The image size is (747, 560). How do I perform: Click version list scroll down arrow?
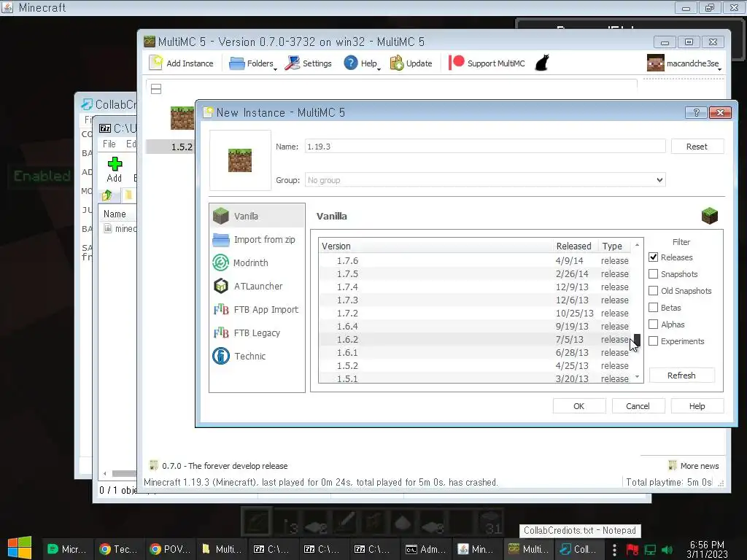(637, 377)
